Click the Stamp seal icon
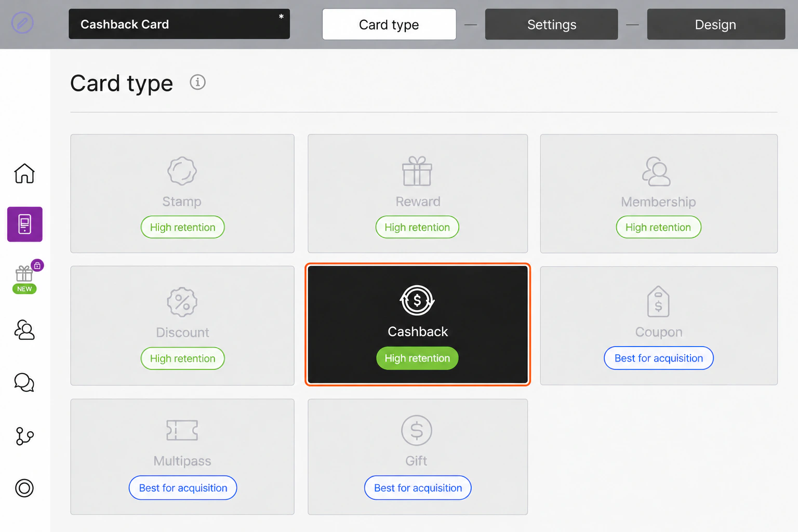This screenshot has height=532, width=798. pos(182,171)
